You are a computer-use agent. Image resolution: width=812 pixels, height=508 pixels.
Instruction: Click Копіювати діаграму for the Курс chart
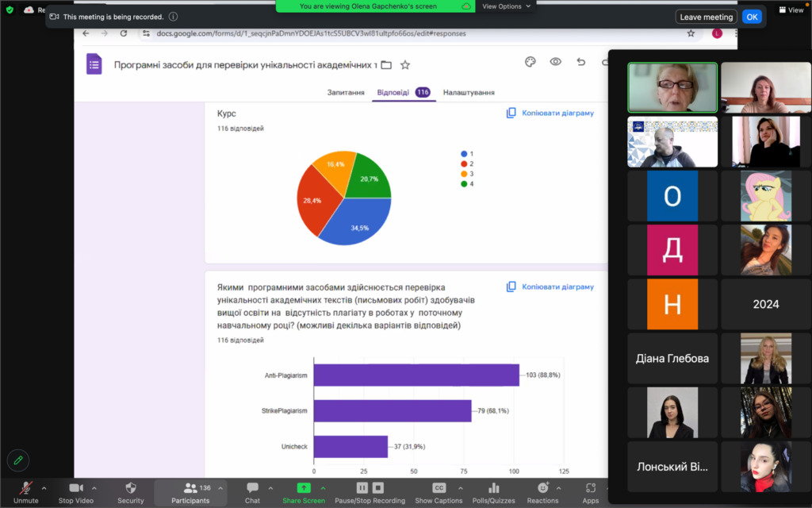click(x=550, y=114)
